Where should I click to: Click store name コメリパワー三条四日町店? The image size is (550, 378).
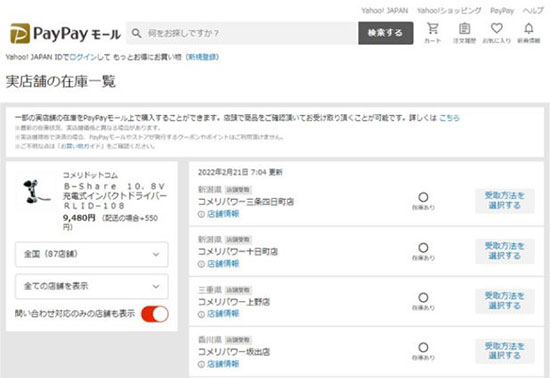coord(246,202)
